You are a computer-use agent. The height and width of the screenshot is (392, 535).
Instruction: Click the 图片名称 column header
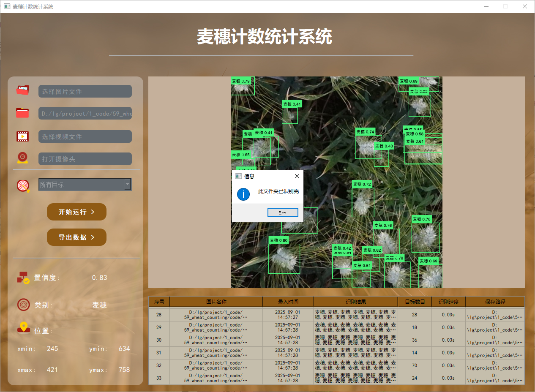click(216, 302)
